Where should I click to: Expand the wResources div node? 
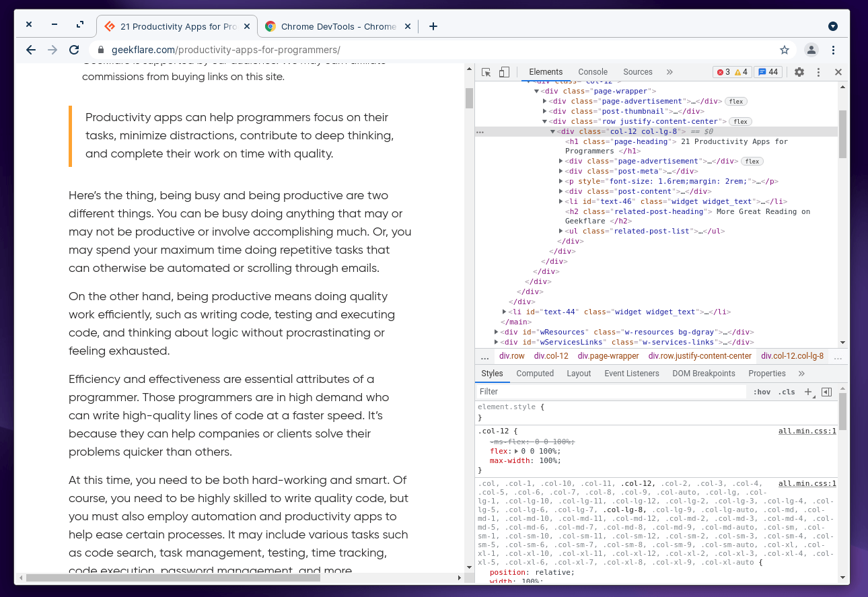[x=497, y=332]
